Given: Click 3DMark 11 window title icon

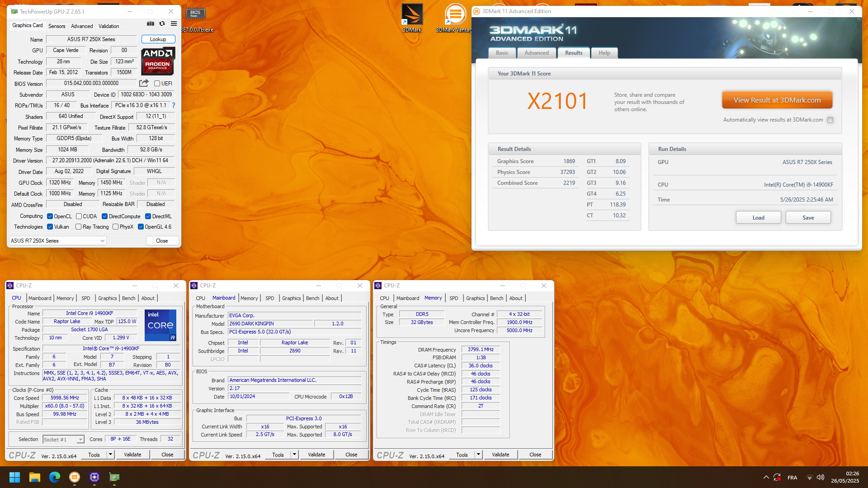Looking at the screenshot, I should click(476, 11).
